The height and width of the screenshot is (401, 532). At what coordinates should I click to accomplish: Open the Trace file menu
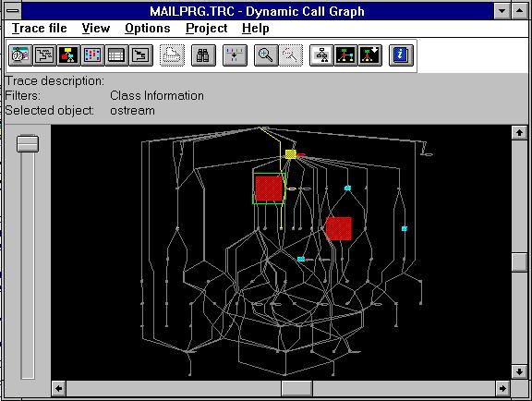(x=40, y=29)
